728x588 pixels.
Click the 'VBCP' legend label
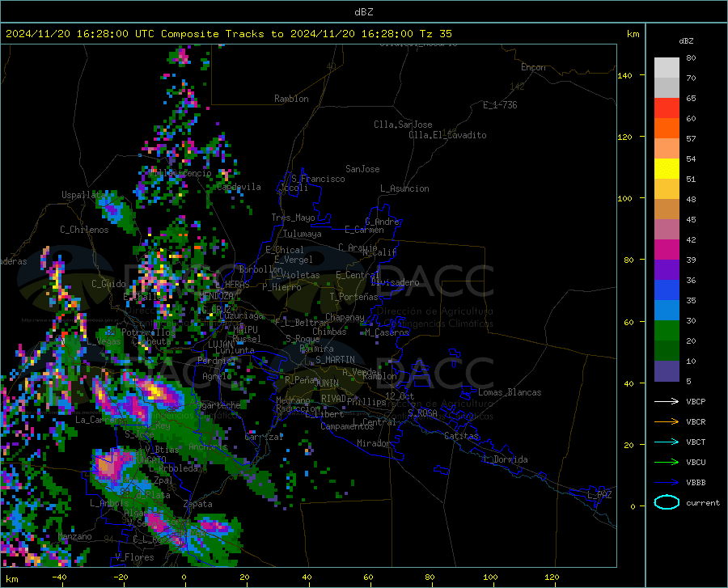click(x=696, y=401)
